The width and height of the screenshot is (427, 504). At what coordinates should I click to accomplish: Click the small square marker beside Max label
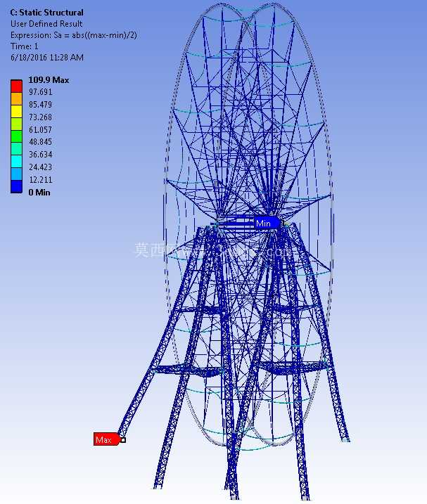click(x=123, y=440)
